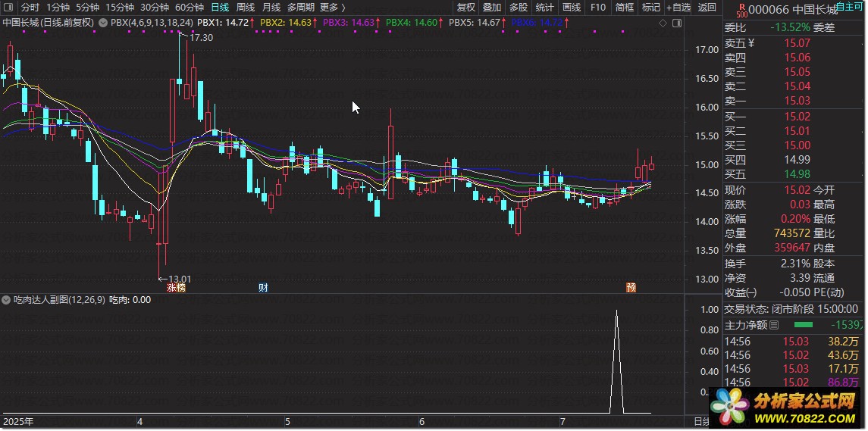Click the yellow PBX2: 14.63 indicator value
This screenshot has width=868, height=431.
(x=286, y=23)
